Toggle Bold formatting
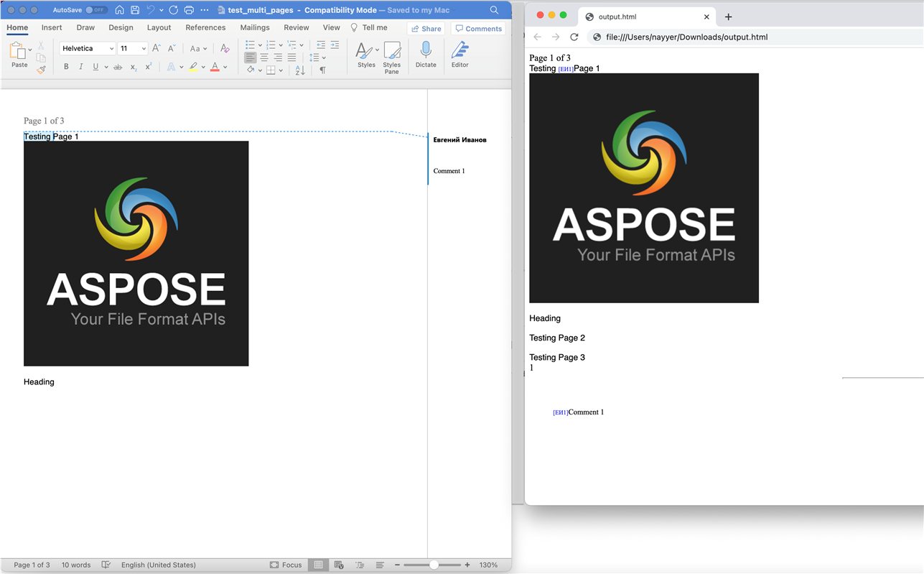 pos(66,67)
